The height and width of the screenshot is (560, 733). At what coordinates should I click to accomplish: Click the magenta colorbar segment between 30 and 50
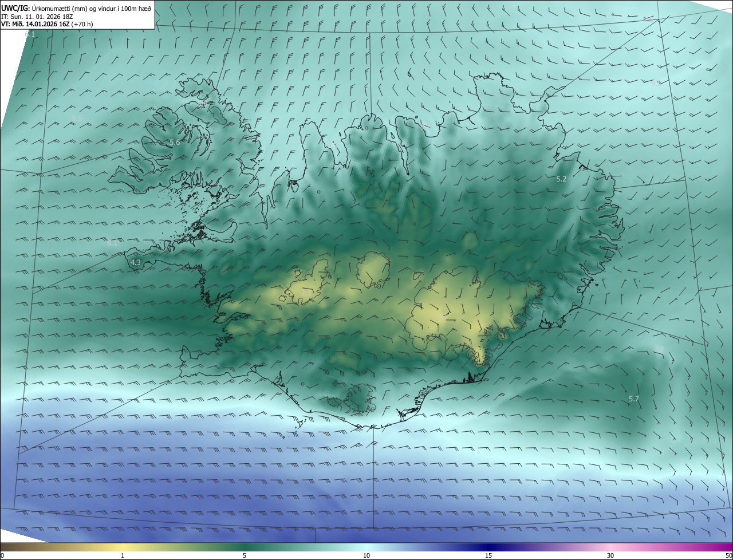672,547
